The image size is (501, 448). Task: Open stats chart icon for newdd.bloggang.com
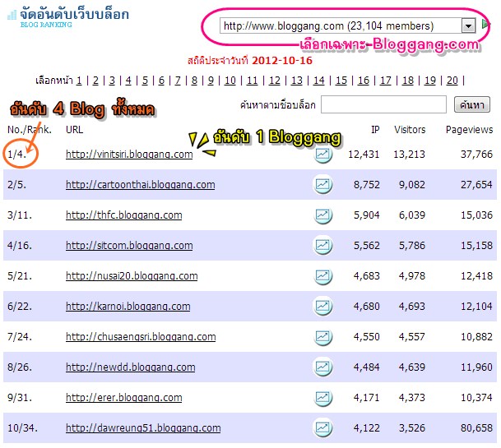322,367
